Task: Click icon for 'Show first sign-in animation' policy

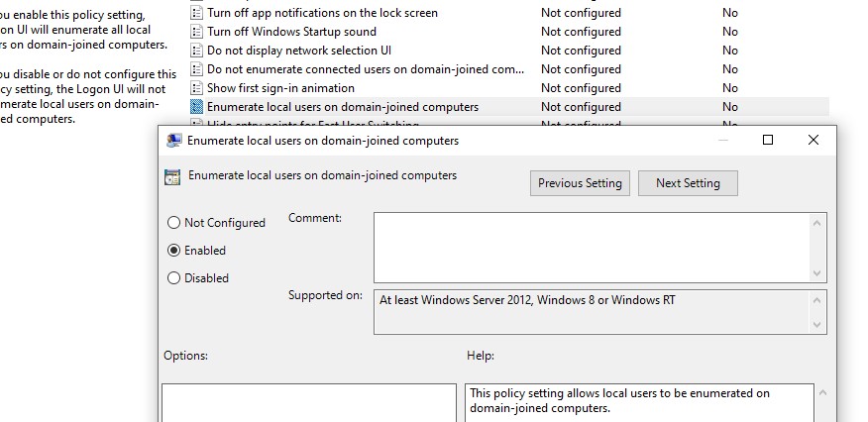Action: coord(196,88)
